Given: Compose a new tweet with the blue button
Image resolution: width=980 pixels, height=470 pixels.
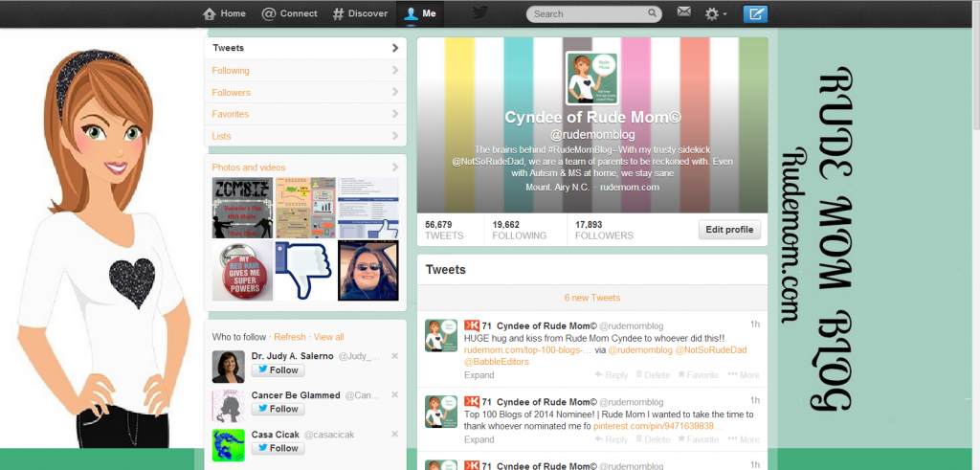Looking at the screenshot, I should [755, 13].
